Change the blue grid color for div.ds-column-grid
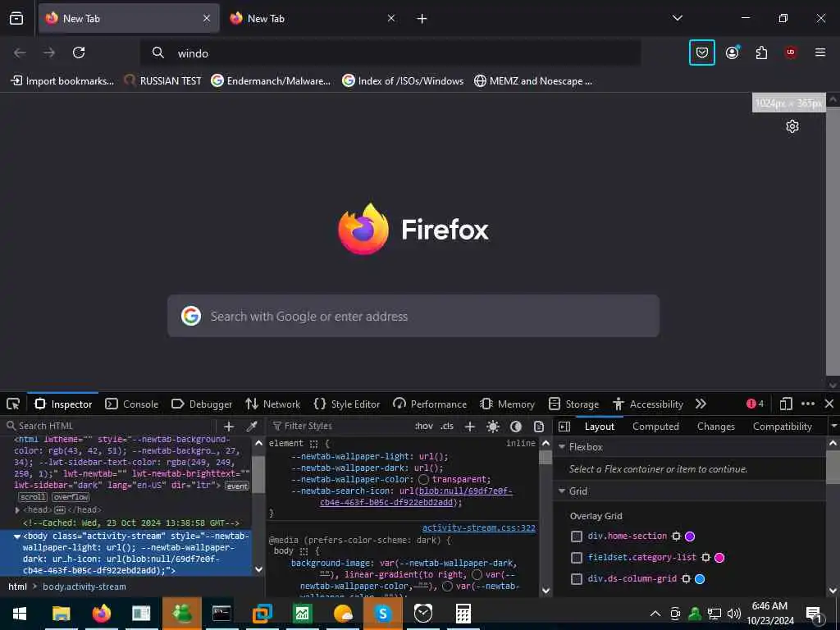The height and width of the screenshot is (630, 840). pos(700,579)
